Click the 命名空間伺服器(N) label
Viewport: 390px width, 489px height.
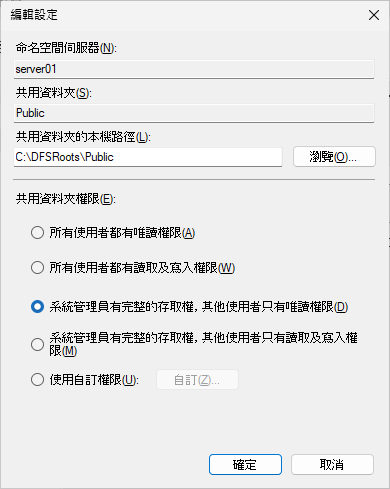(66, 48)
